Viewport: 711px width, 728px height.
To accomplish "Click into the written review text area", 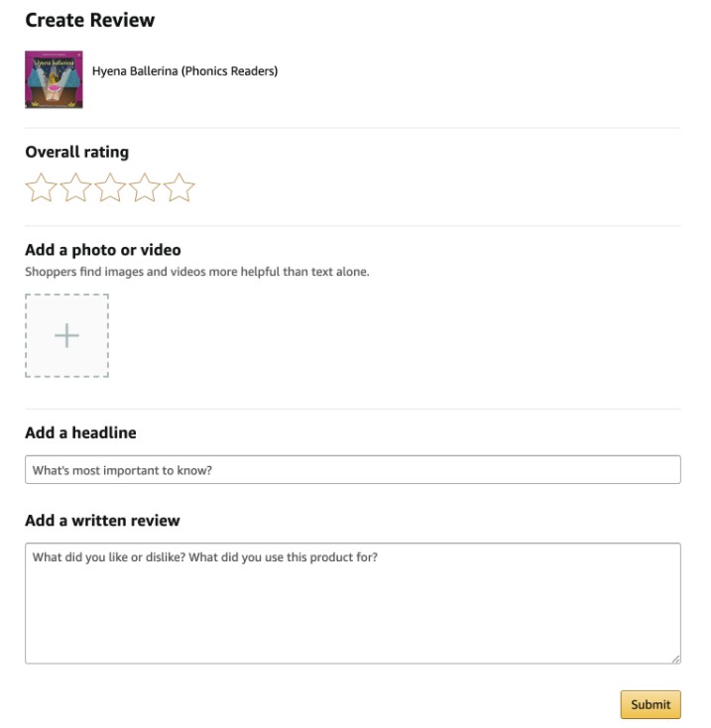I will point(353,603).
